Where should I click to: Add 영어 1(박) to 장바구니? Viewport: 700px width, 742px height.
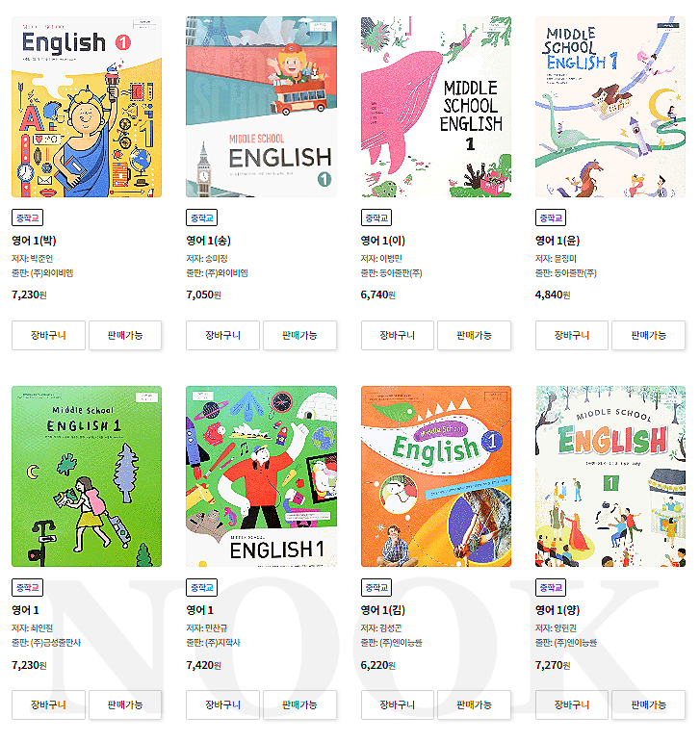point(48,336)
